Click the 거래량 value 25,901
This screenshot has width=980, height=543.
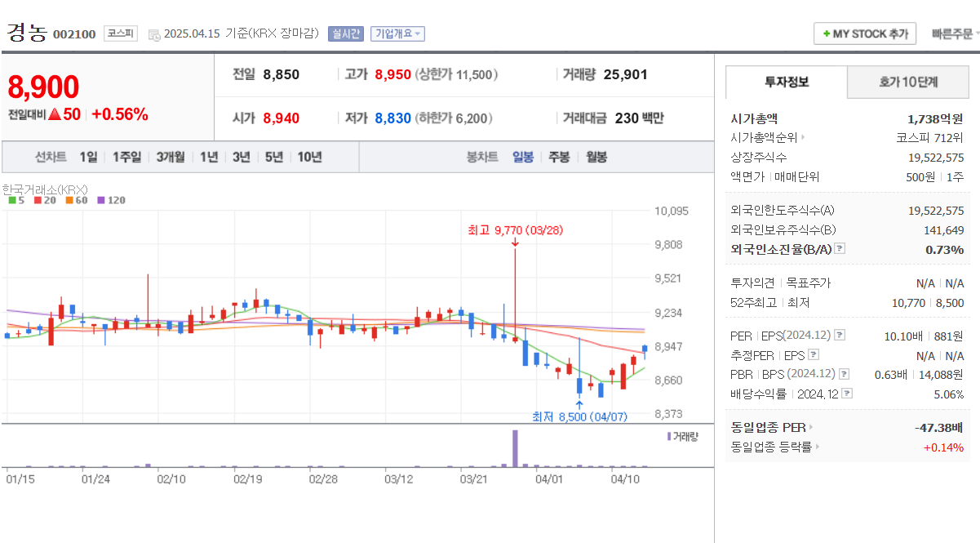[626, 74]
